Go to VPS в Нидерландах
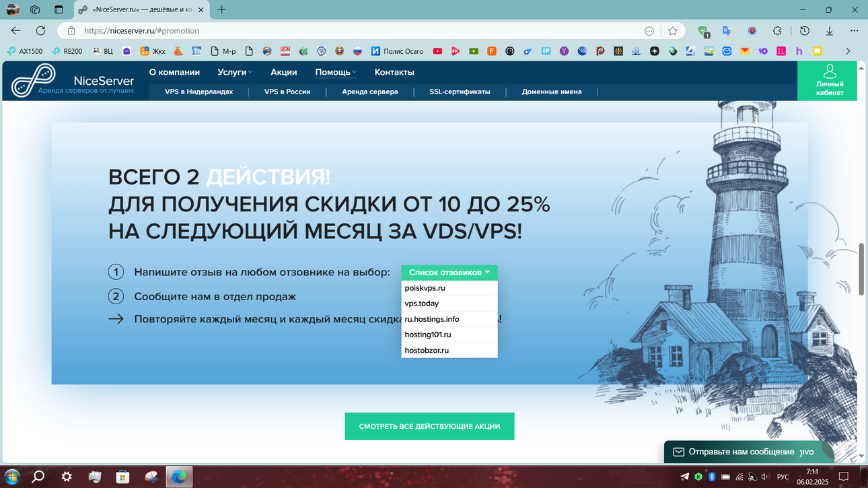The height and width of the screenshot is (488, 868). pyautogui.click(x=198, y=92)
